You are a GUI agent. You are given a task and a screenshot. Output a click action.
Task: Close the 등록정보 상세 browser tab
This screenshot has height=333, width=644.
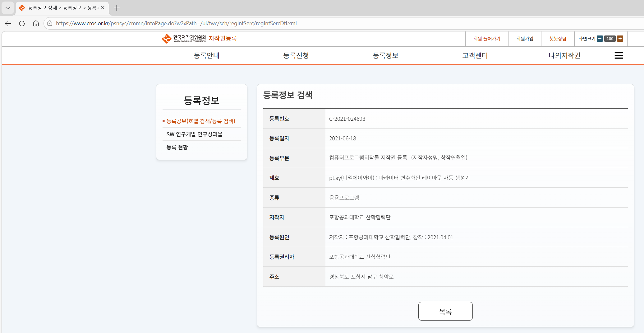(103, 8)
